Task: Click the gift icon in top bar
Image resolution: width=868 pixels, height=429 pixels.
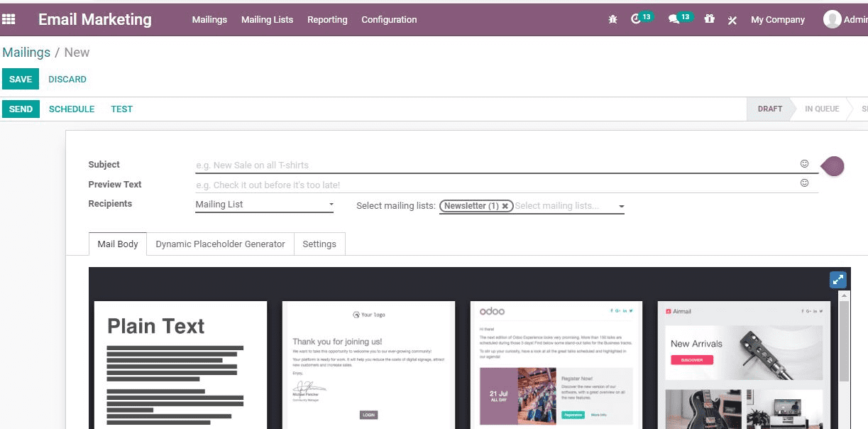Action: coord(710,19)
